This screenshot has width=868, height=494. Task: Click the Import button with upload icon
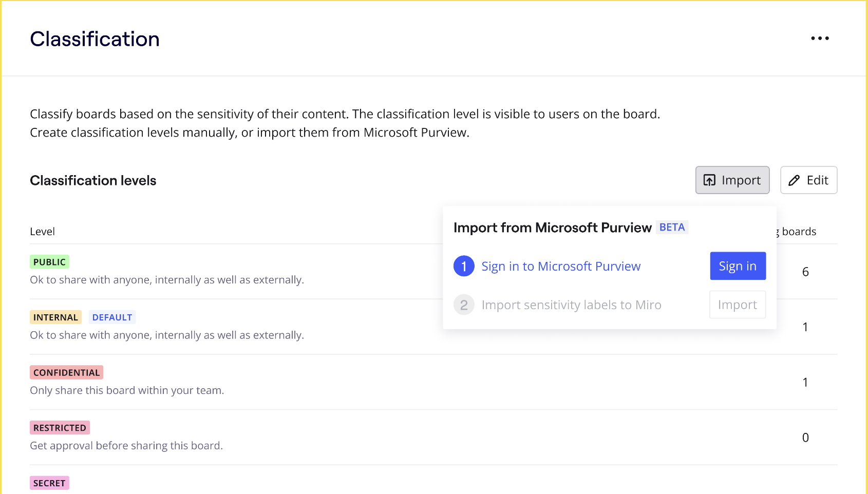click(732, 180)
